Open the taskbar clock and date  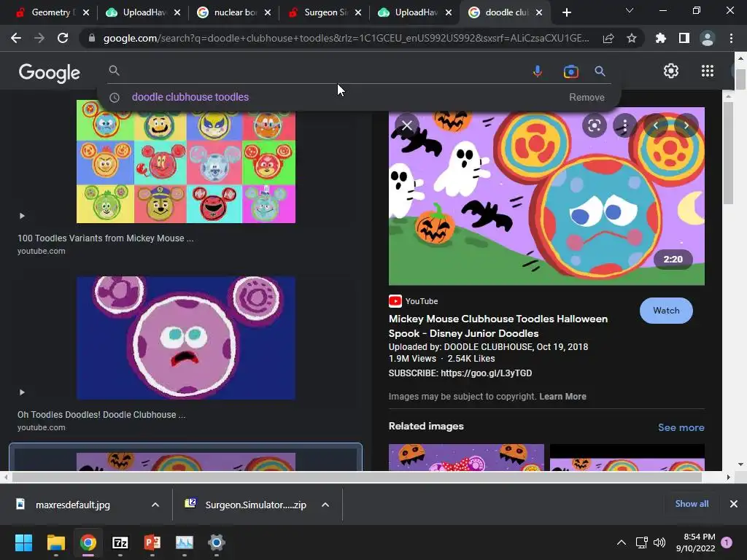695,542
